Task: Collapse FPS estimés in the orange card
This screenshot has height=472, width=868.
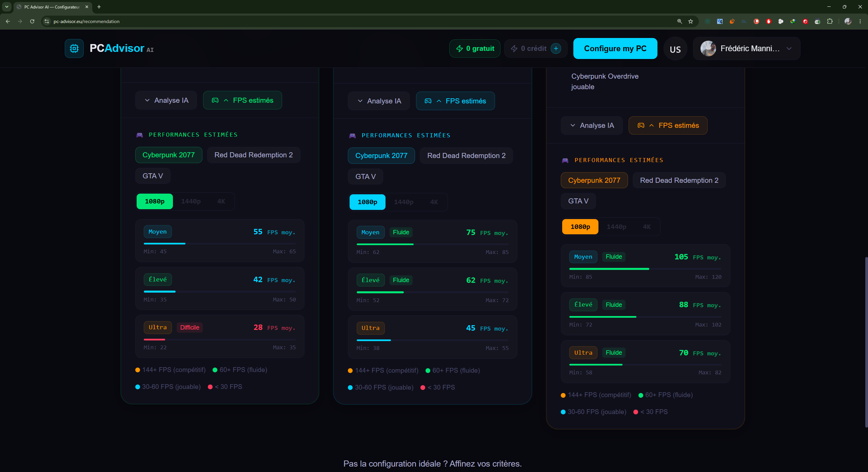Action: point(668,125)
